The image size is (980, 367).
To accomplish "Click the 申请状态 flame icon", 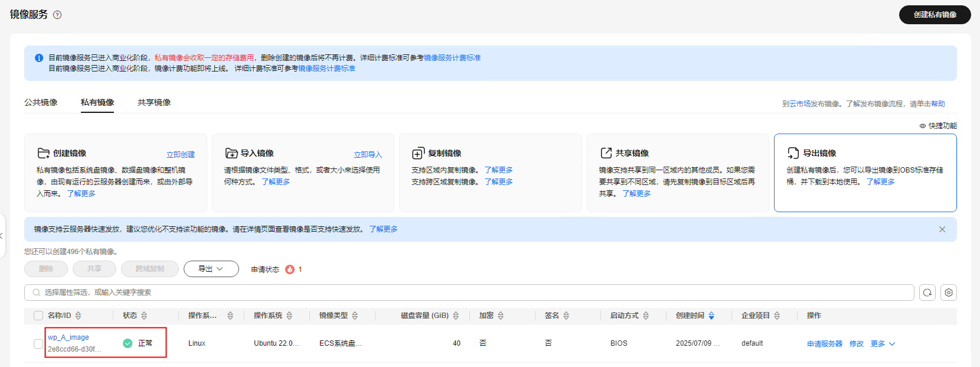I will pos(290,269).
